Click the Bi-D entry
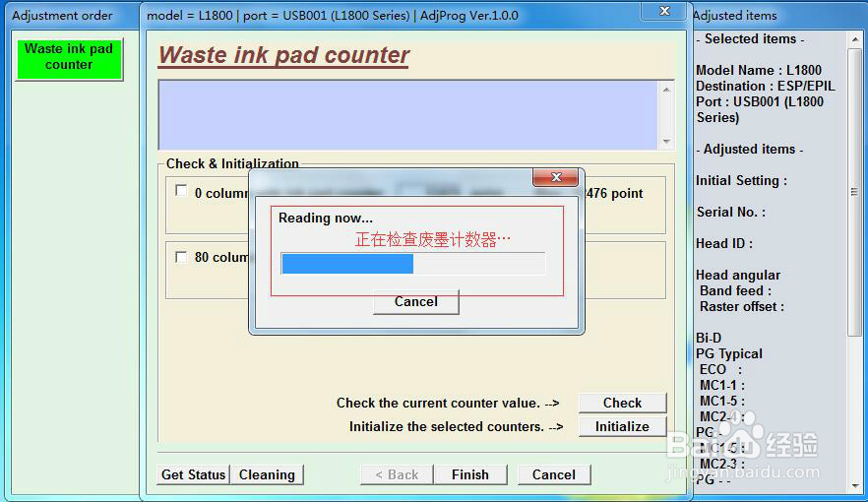The width and height of the screenshot is (868, 502). pos(709,339)
